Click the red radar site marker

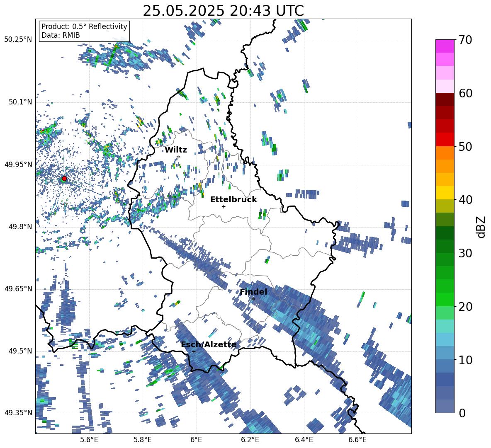click(64, 178)
